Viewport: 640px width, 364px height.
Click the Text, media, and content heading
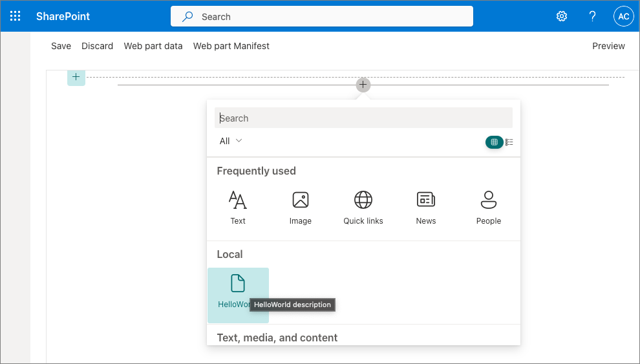[277, 337]
